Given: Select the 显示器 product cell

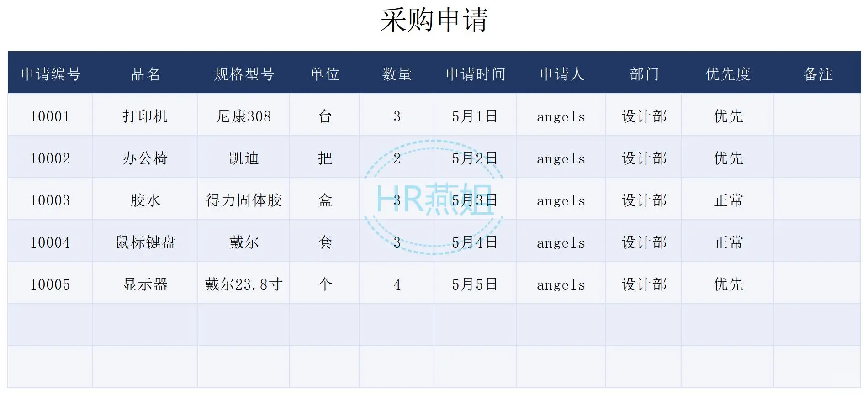Looking at the screenshot, I should click(x=145, y=283).
